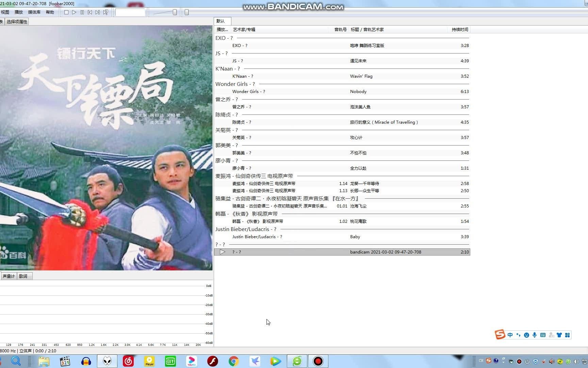Select the track 全力以赴

342,168
